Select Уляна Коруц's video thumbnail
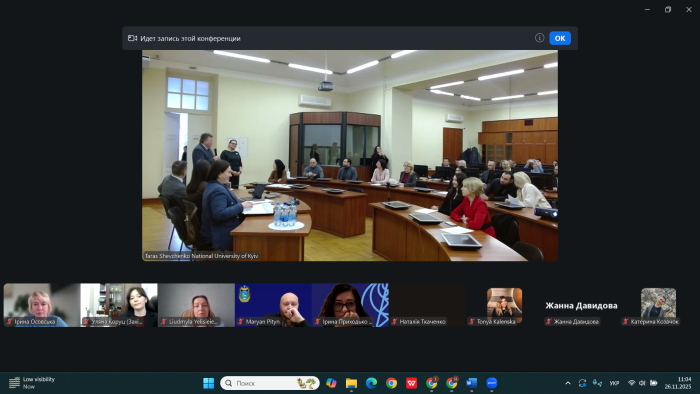Image resolution: width=700 pixels, height=394 pixels. (x=119, y=305)
